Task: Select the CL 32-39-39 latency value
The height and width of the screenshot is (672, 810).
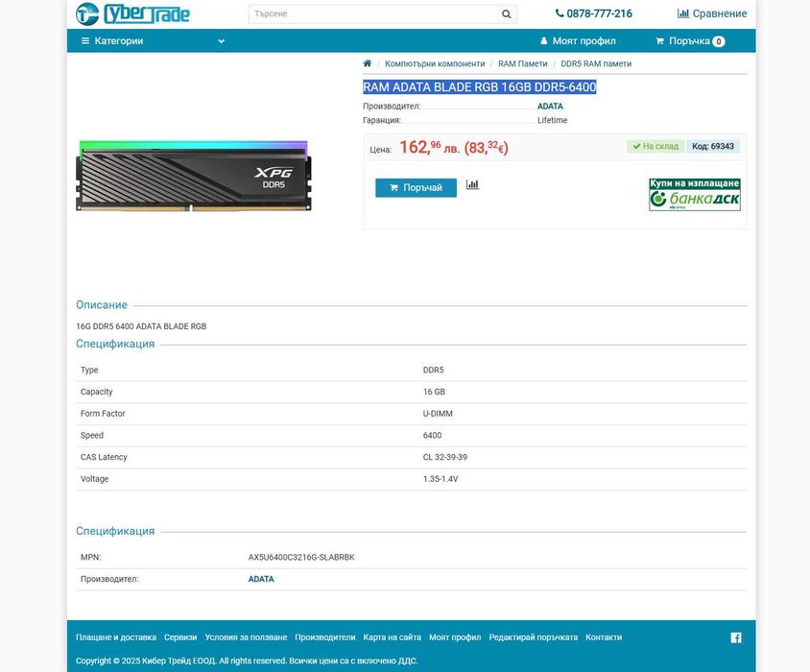Action: tap(444, 457)
